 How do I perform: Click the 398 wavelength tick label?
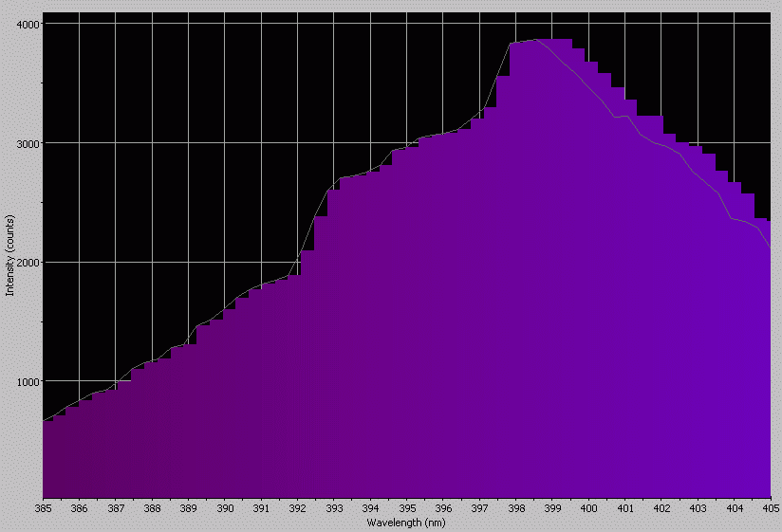click(x=516, y=509)
